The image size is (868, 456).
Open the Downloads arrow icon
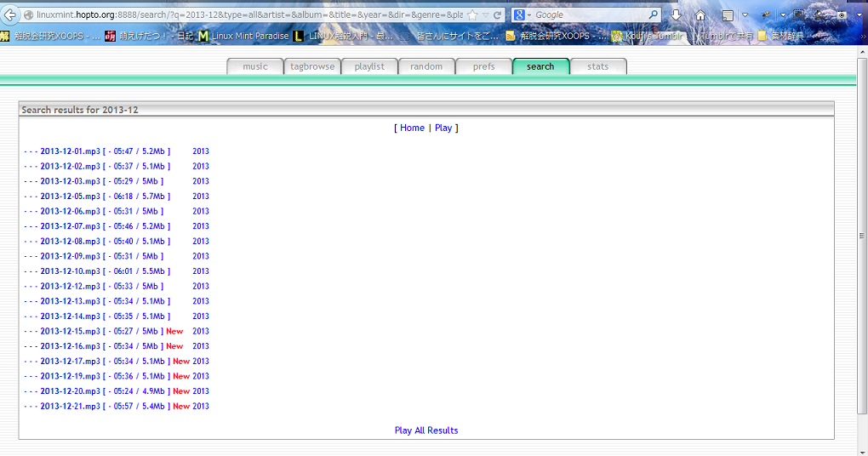[x=676, y=15]
